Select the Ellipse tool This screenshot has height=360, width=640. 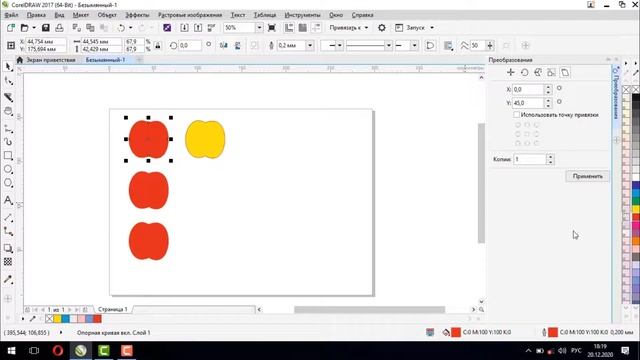point(8,169)
